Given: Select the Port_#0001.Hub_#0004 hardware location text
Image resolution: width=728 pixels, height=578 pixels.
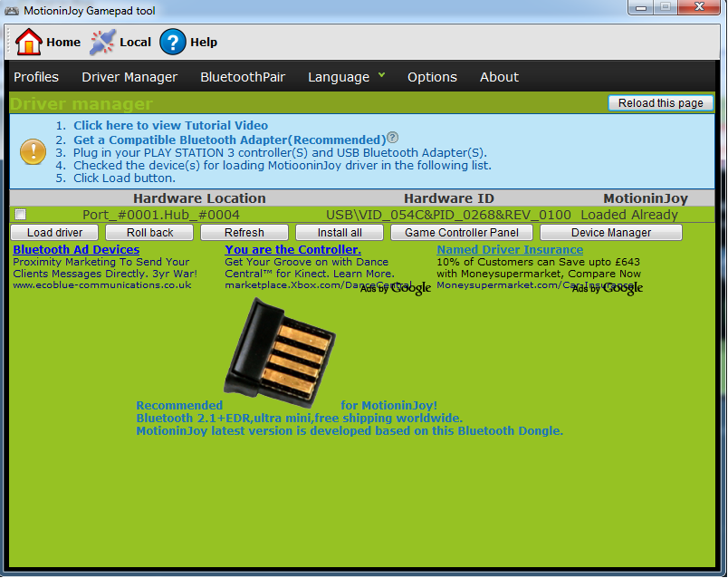Looking at the screenshot, I should pos(160,215).
